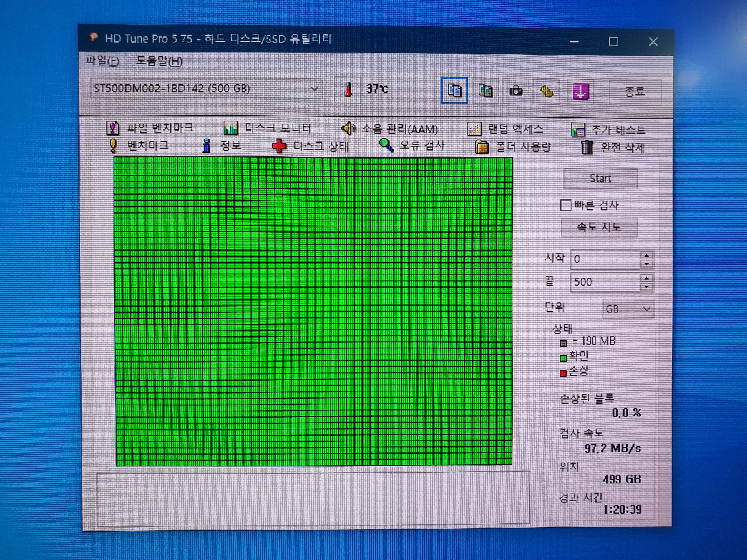Screen dimensions: 747x560
Task: Minimize the HD Tune Pro window
Action: pyautogui.click(x=575, y=41)
